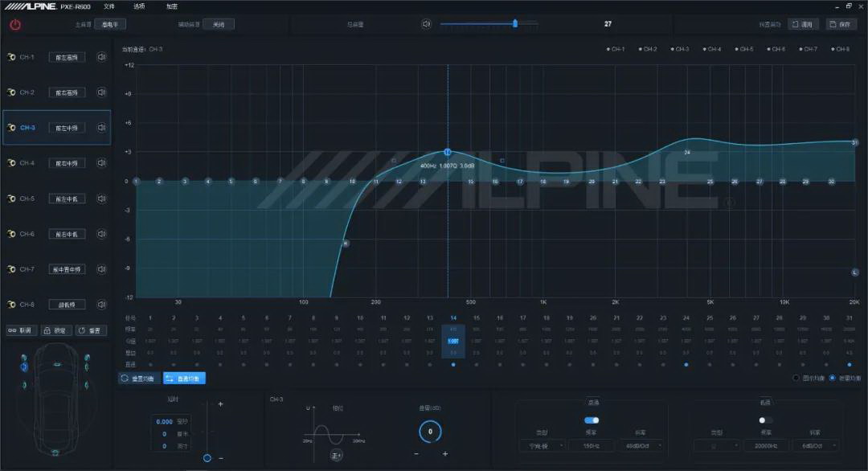Toggle CH-1 curve visibility in legend

point(616,49)
